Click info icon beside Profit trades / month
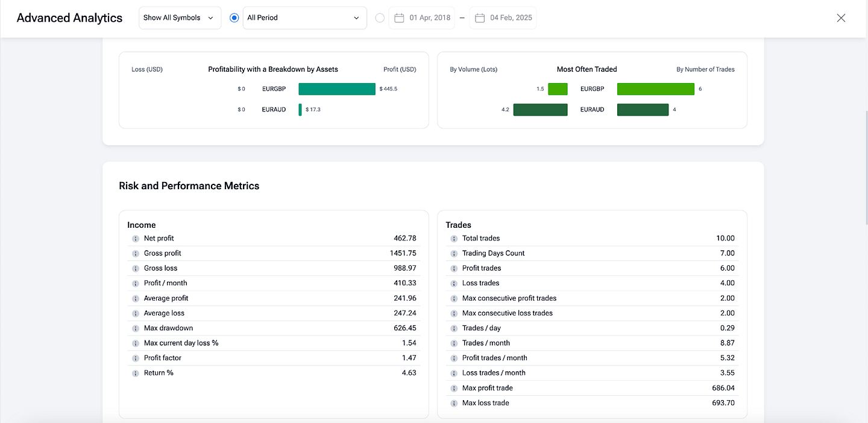The image size is (868, 423). coord(454,358)
